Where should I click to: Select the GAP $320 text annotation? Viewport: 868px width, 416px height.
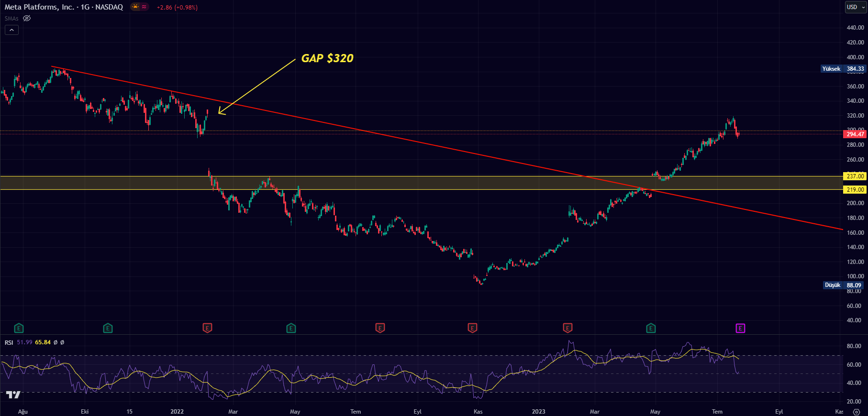(x=327, y=58)
